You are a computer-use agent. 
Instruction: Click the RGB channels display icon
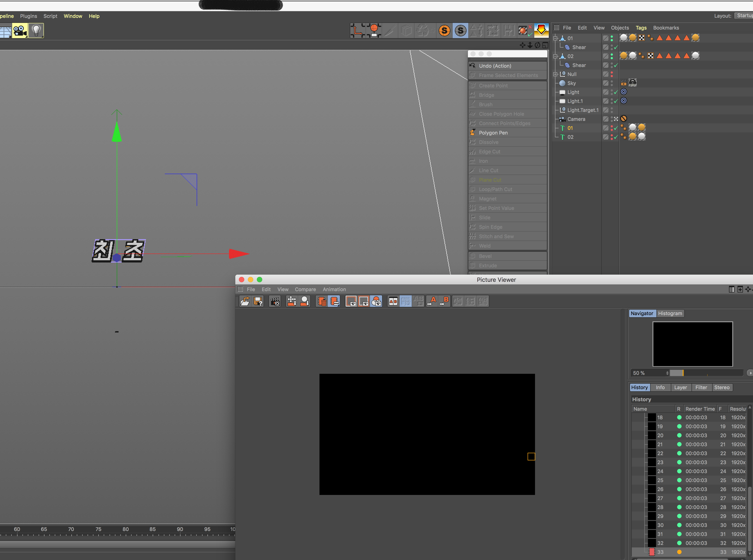(376, 301)
